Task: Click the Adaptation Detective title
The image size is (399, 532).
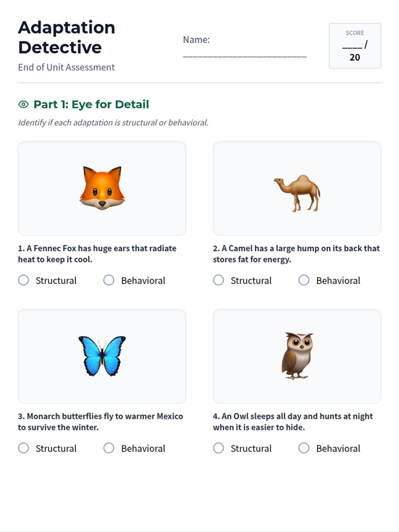Action: coord(66,37)
